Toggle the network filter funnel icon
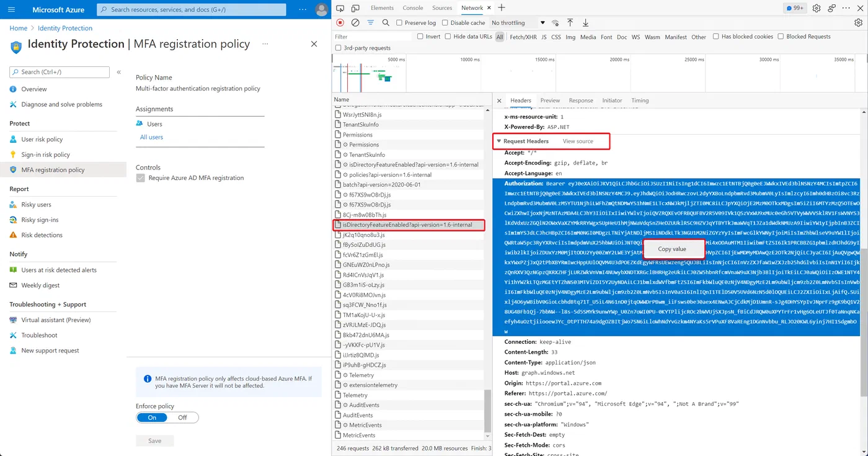Image resolution: width=868 pixels, height=456 pixels. point(371,23)
